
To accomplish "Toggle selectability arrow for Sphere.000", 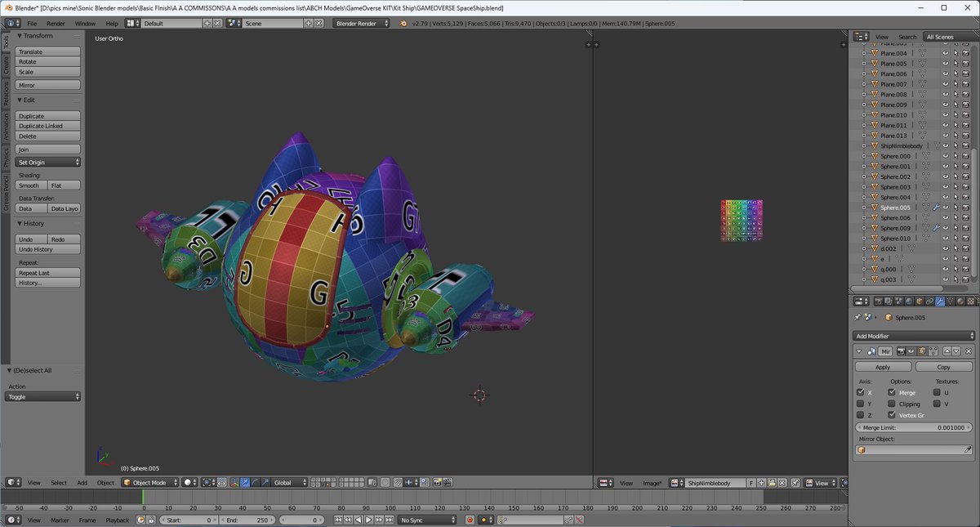I will pos(955,156).
